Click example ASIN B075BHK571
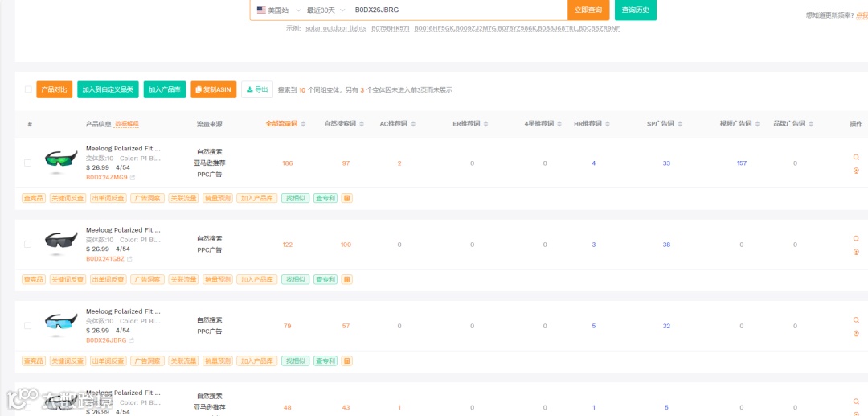Image resolution: width=868 pixels, height=416 pixels. click(x=391, y=27)
